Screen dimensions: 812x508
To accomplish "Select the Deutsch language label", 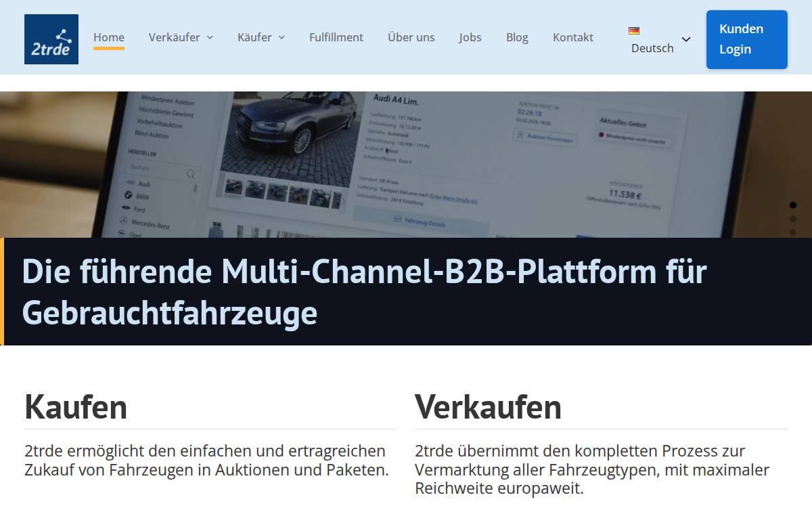I will pos(652,48).
